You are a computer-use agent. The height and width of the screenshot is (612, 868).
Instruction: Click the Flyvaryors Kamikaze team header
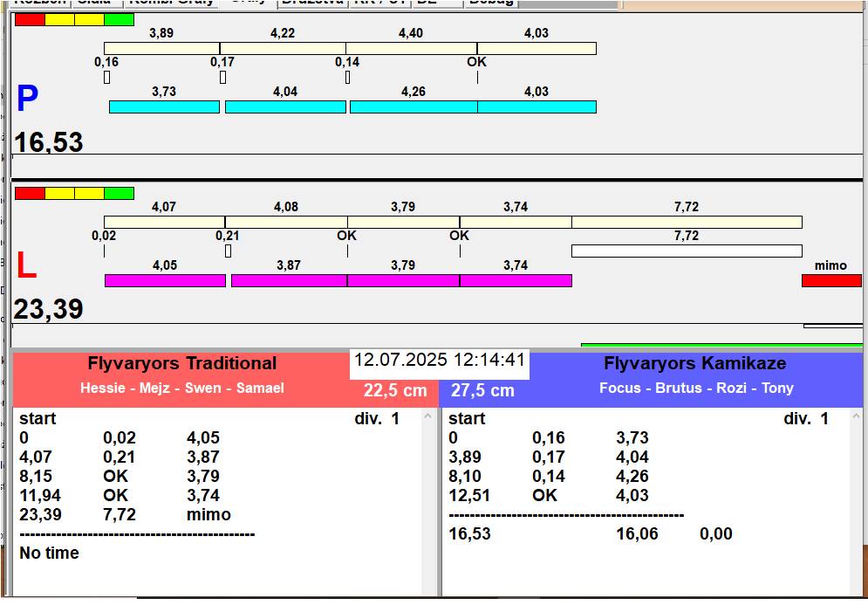click(694, 364)
